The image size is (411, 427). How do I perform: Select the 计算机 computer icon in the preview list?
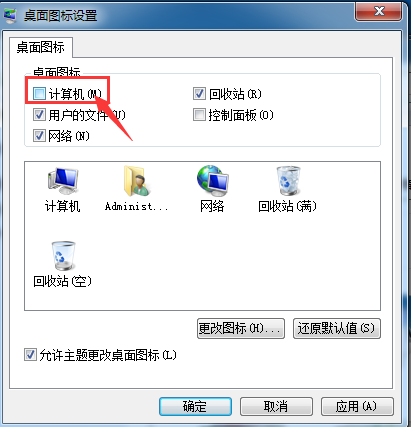point(63,182)
